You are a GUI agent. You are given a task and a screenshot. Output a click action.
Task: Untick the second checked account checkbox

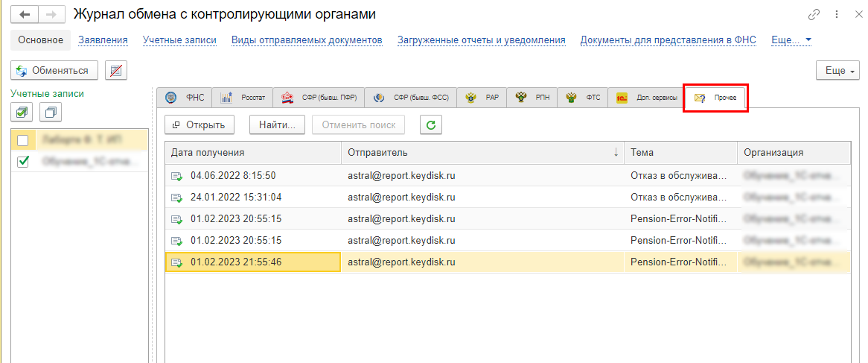click(x=23, y=161)
